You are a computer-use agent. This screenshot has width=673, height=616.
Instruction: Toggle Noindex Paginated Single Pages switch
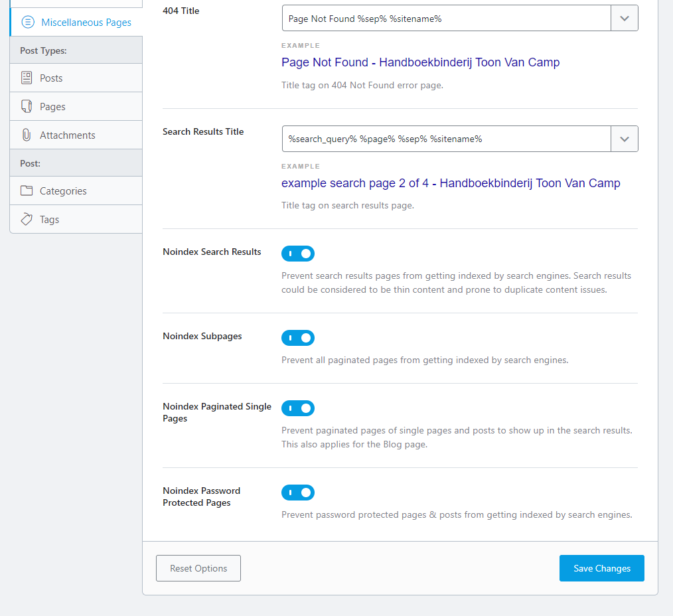298,408
